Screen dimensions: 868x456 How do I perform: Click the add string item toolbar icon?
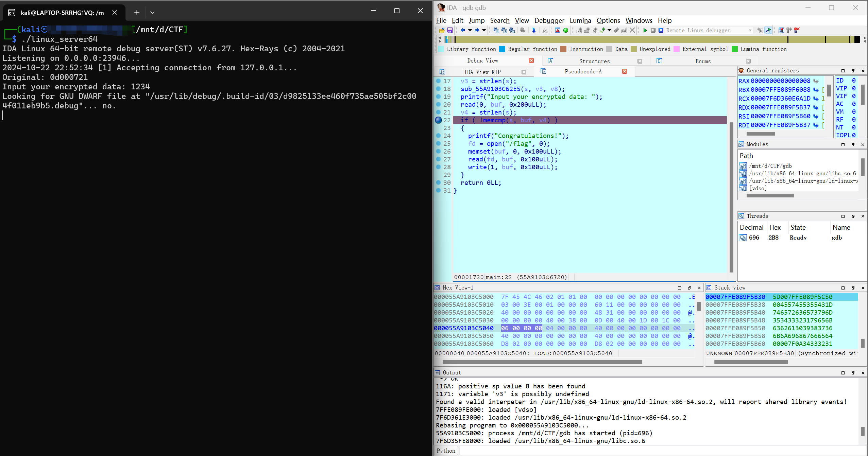tap(595, 30)
